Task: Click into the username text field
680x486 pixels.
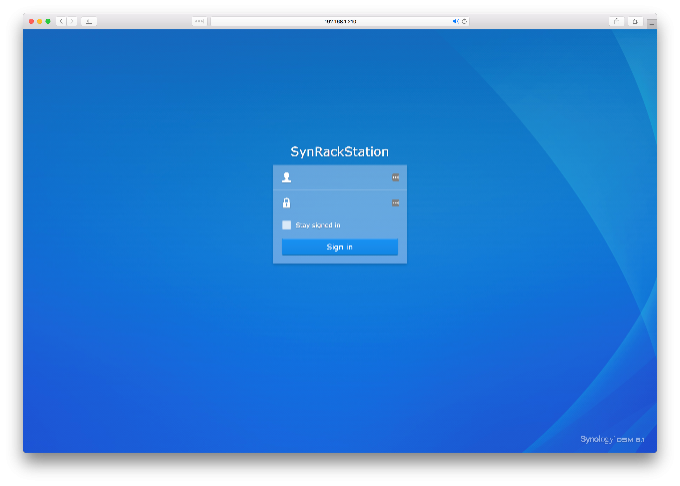Action: click(x=340, y=177)
